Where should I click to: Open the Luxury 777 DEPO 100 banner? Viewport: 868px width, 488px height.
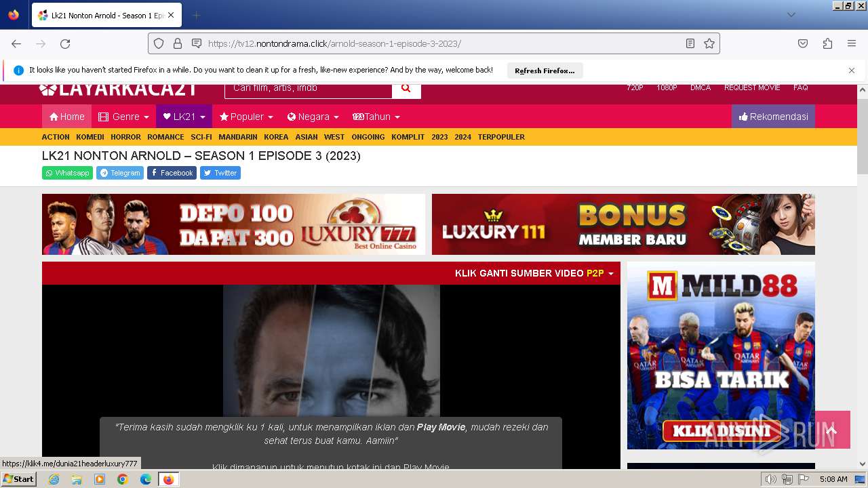click(x=233, y=224)
